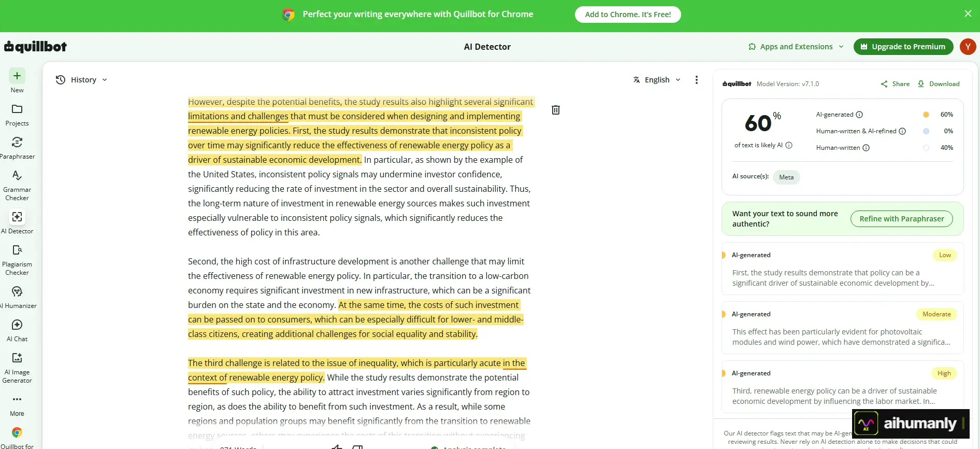This screenshot has height=449, width=980.
Task: Open the English language dropdown
Action: point(657,80)
